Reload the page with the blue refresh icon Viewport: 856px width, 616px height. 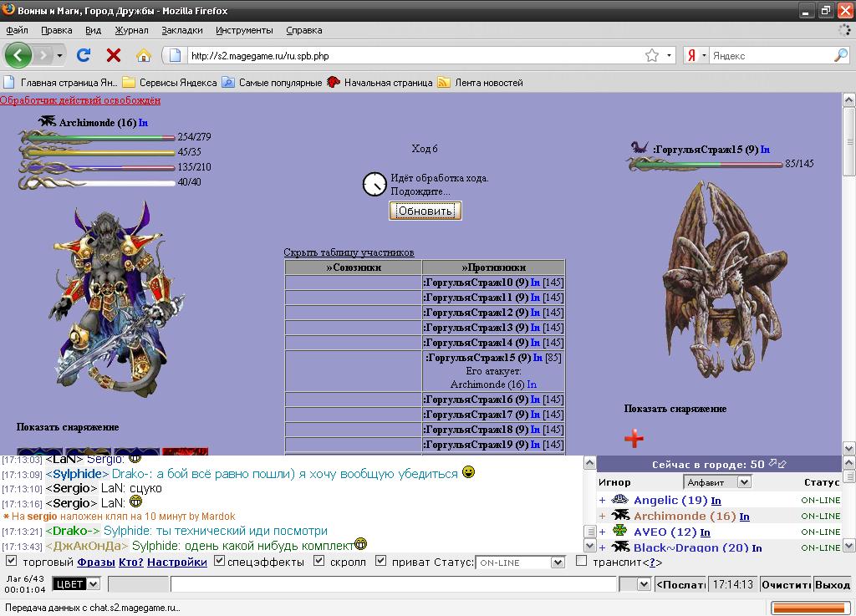[x=84, y=55]
